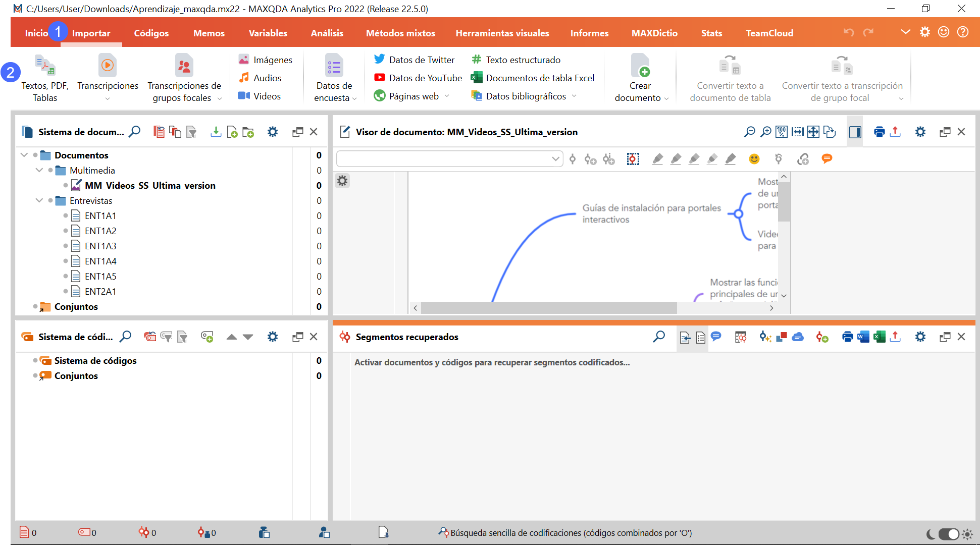Click the emoticode smiley icon
The height and width of the screenshot is (545, 980).
click(754, 159)
